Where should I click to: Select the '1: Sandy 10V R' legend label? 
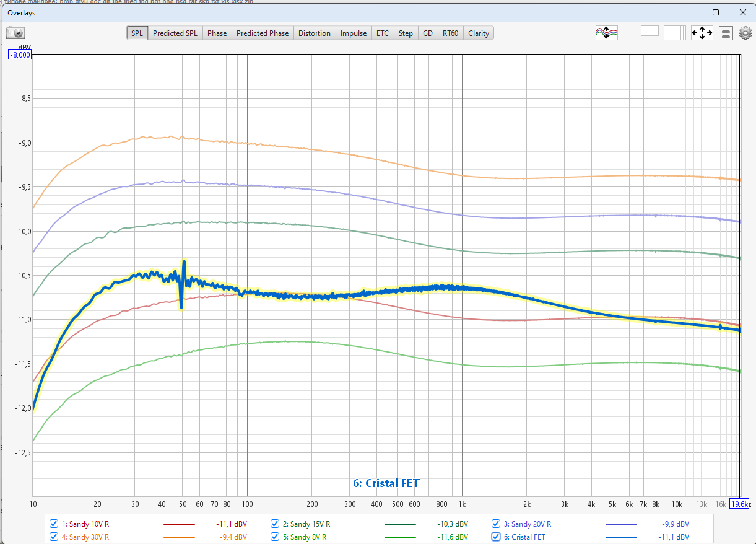pos(85,524)
